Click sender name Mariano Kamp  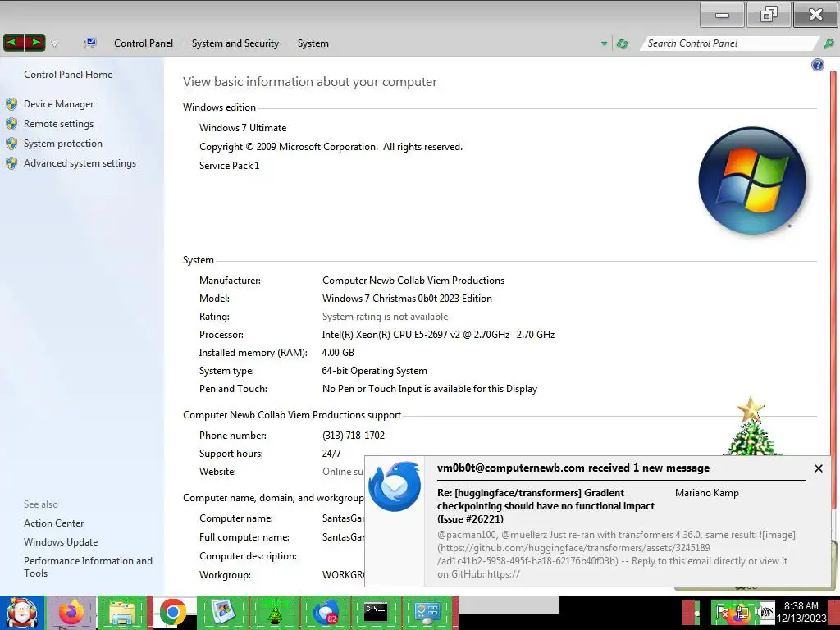706,493
